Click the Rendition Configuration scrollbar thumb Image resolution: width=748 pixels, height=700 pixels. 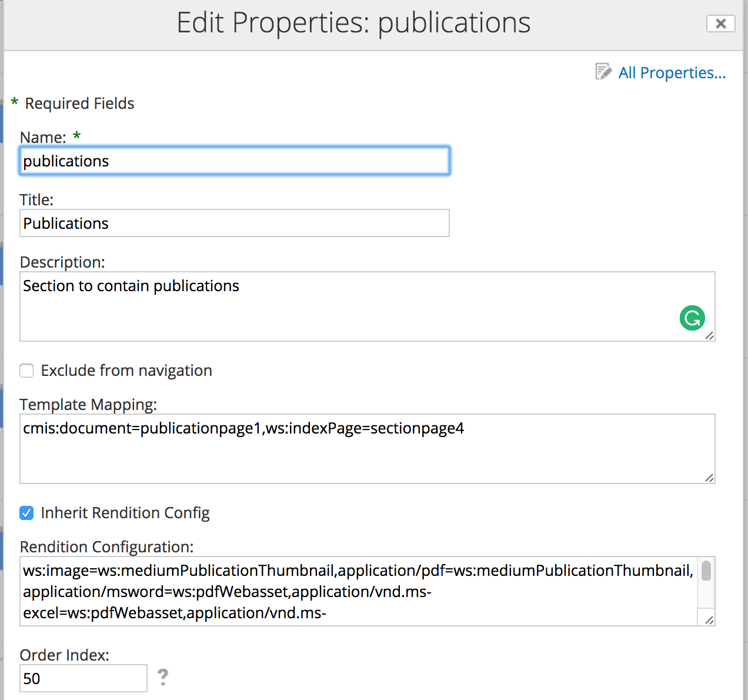(706, 571)
